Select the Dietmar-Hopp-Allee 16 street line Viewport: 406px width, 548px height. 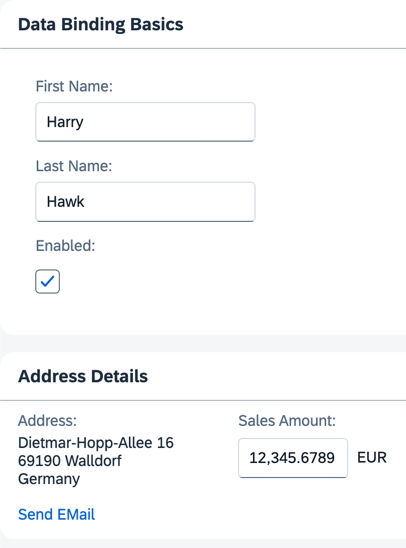96,443
